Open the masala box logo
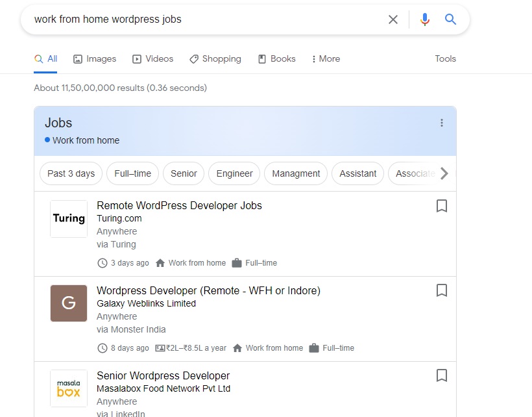 [69, 388]
